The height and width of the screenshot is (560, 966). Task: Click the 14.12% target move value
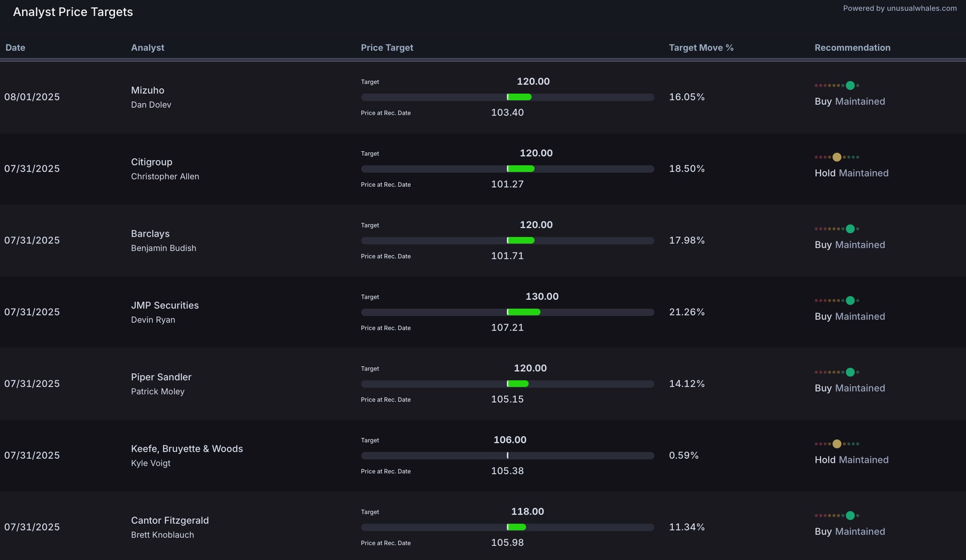(687, 384)
